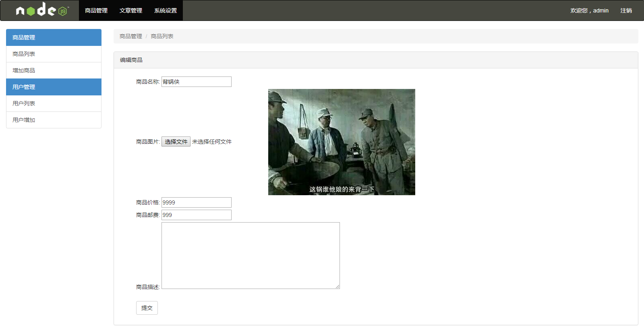
Task: Click the 商品管理 breadcrumb link
Action: click(x=131, y=36)
